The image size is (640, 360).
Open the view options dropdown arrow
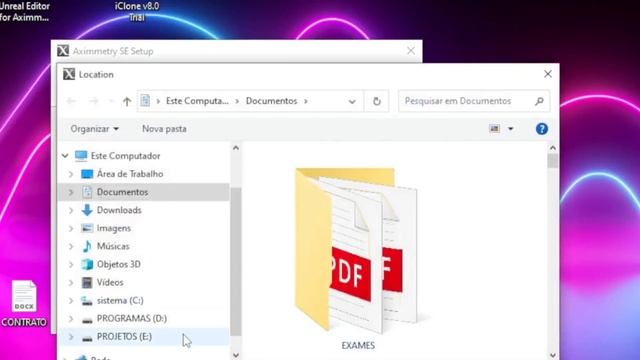tap(510, 129)
